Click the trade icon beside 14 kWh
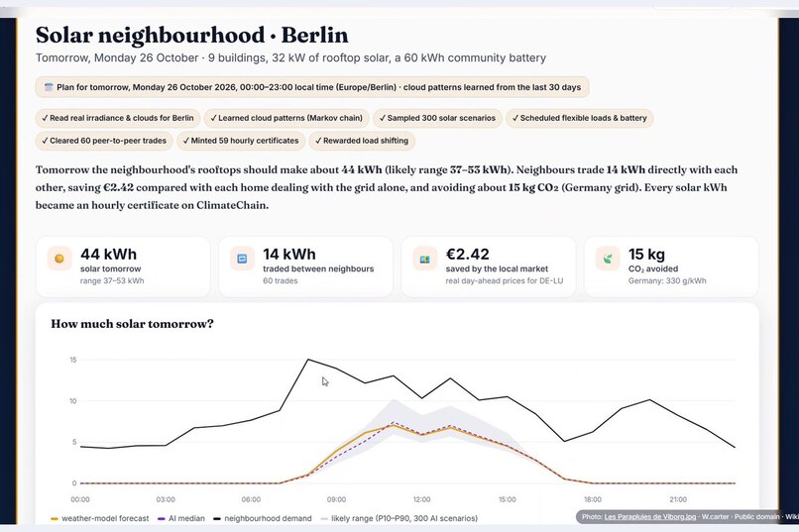 (x=242, y=259)
